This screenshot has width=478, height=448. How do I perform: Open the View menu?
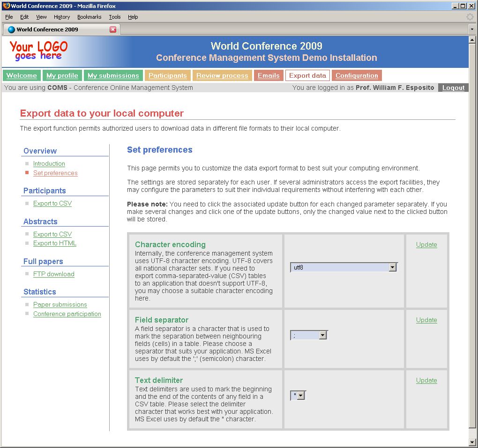[x=41, y=17]
